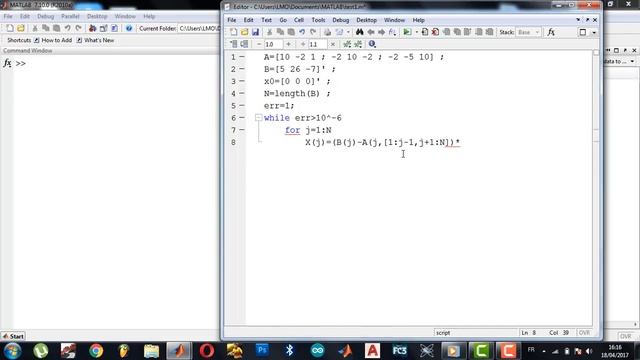Set a breakpoint at line 5 dash

coord(242,106)
